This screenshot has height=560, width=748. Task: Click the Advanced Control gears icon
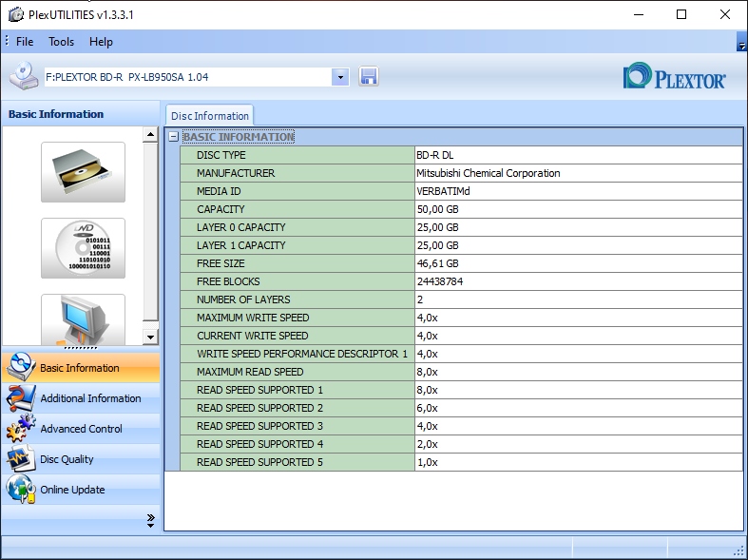tap(21, 429)
